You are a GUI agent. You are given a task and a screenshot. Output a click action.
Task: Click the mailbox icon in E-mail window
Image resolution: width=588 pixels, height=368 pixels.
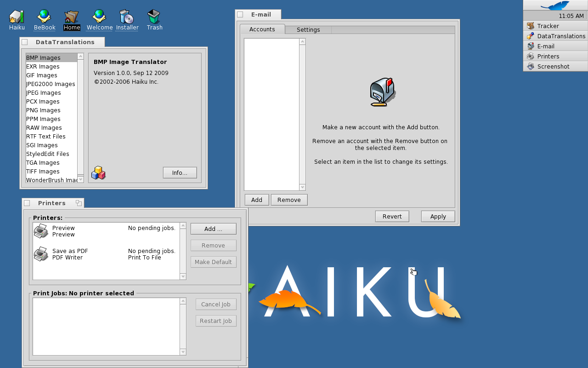(x=383, y=92)
